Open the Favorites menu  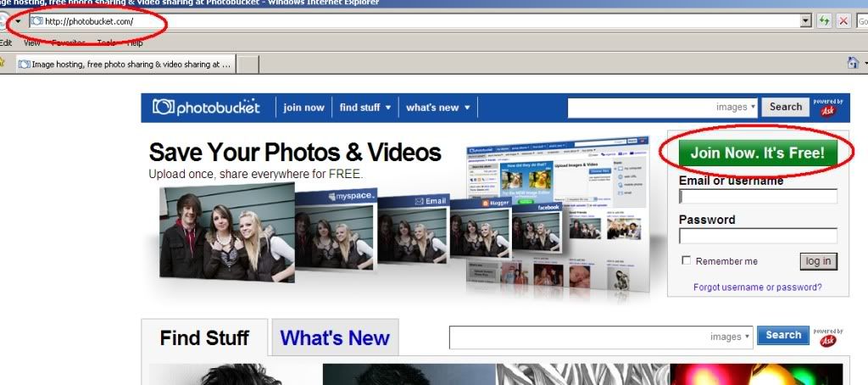point(69,42)
